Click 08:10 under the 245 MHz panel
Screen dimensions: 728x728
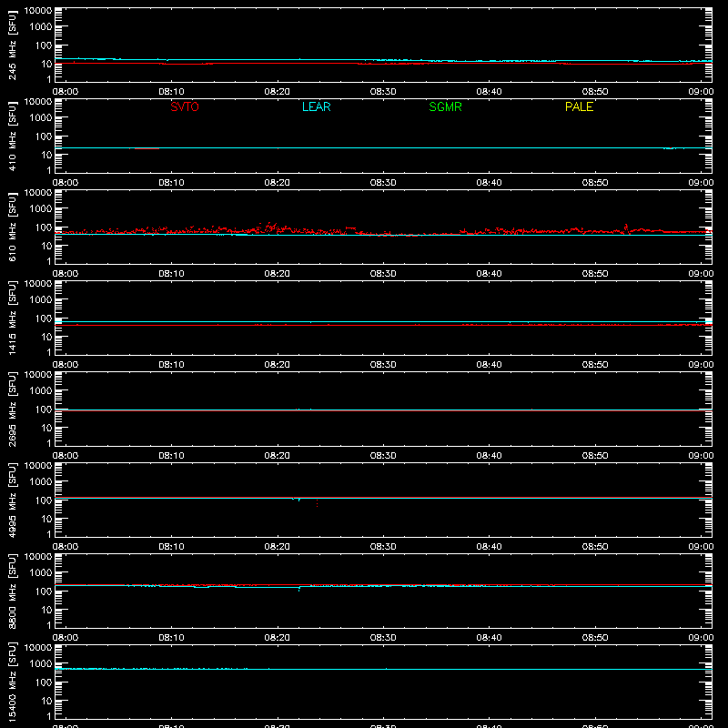tap(171, 92)
